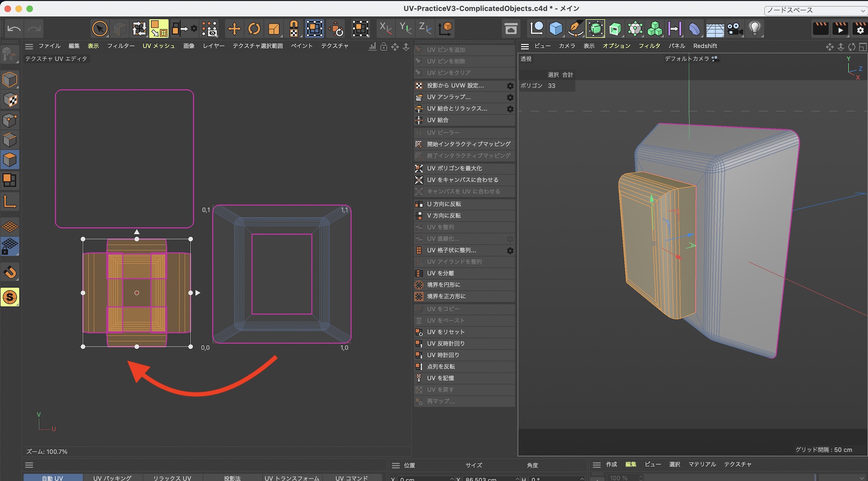The height and width of the screenshot is (481, 868).
Task: Click the UV 結合 command
Action: pos(438,120)
